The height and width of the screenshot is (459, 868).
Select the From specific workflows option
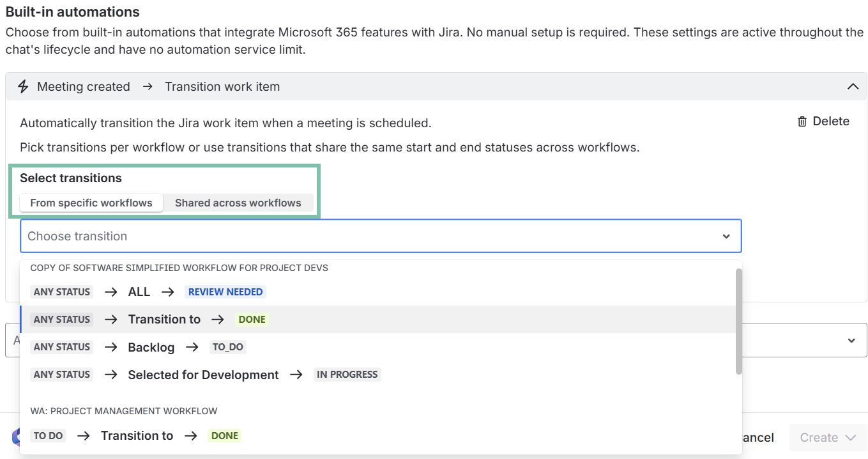tap(91, 203)
